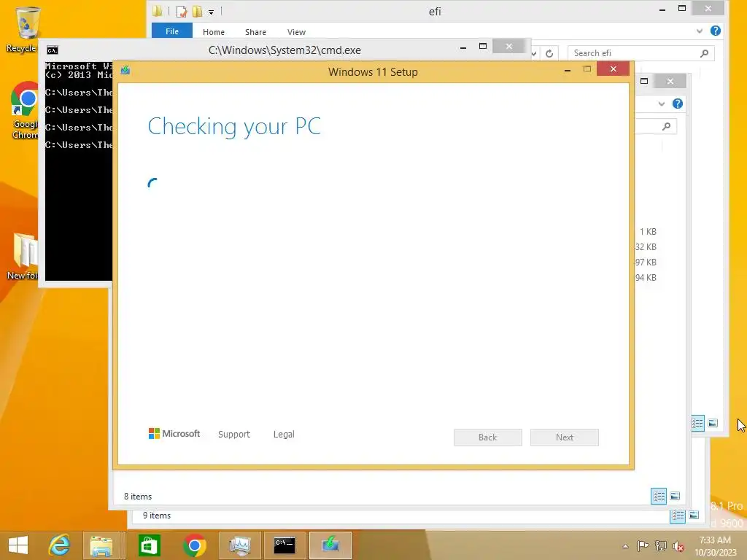Open the cmd.exe window system icon
The height and width of the screenshot is (560, 747).
pos(53,50)
